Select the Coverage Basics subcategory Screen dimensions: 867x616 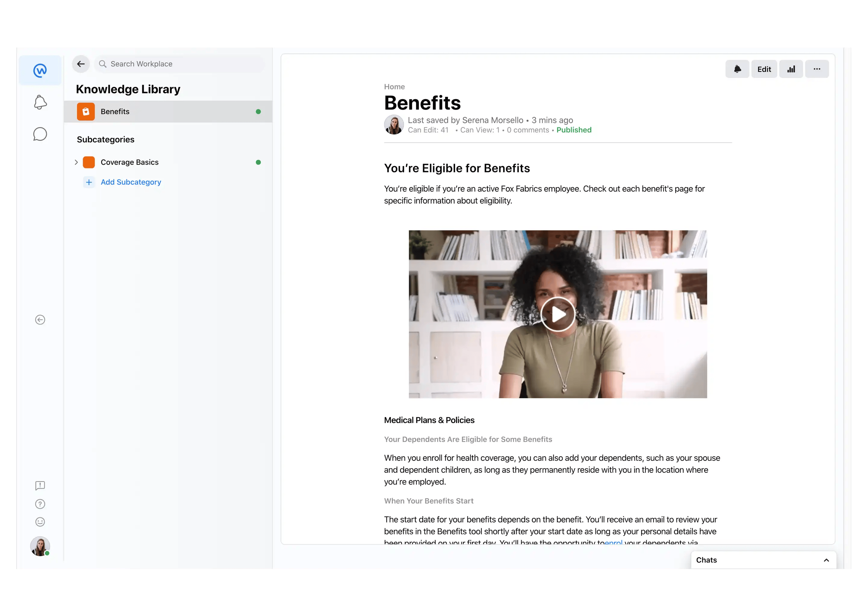click(x=129, y=162)
